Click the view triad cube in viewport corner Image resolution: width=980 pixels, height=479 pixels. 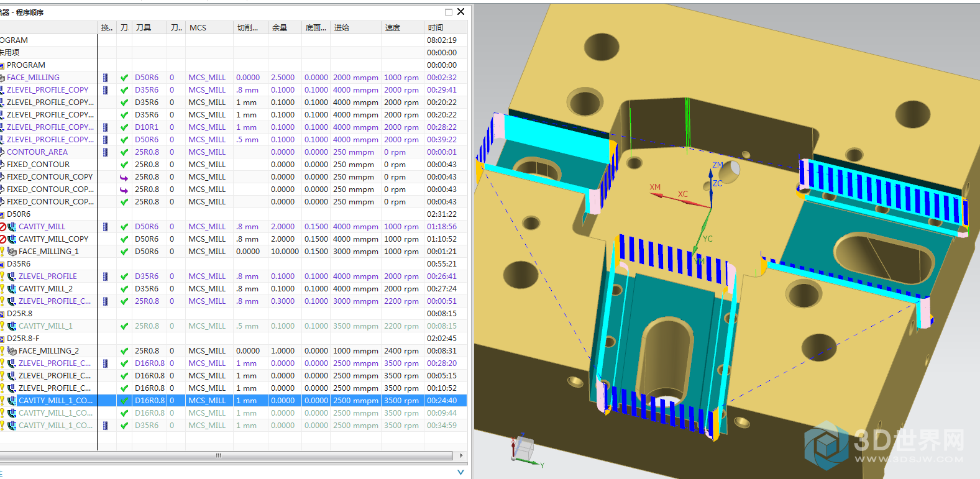pyautogui.click(x=525, y=447)
